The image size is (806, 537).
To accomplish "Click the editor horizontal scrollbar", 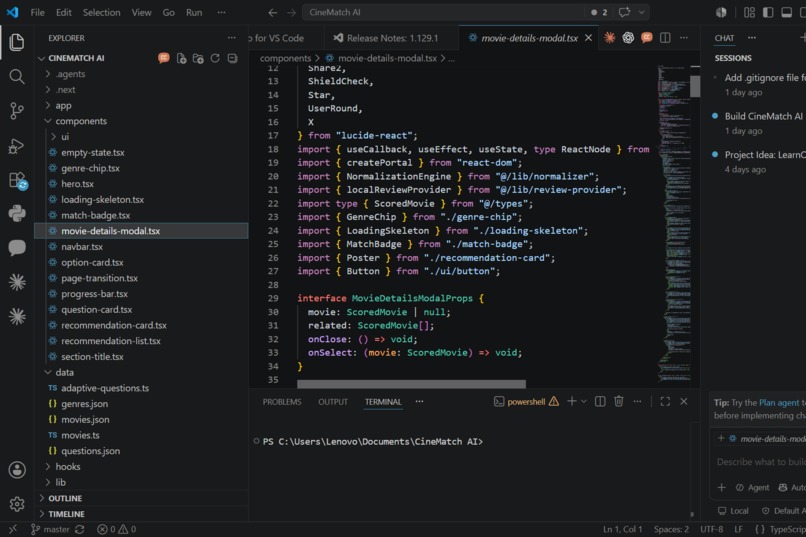I will tap(411, 384).
